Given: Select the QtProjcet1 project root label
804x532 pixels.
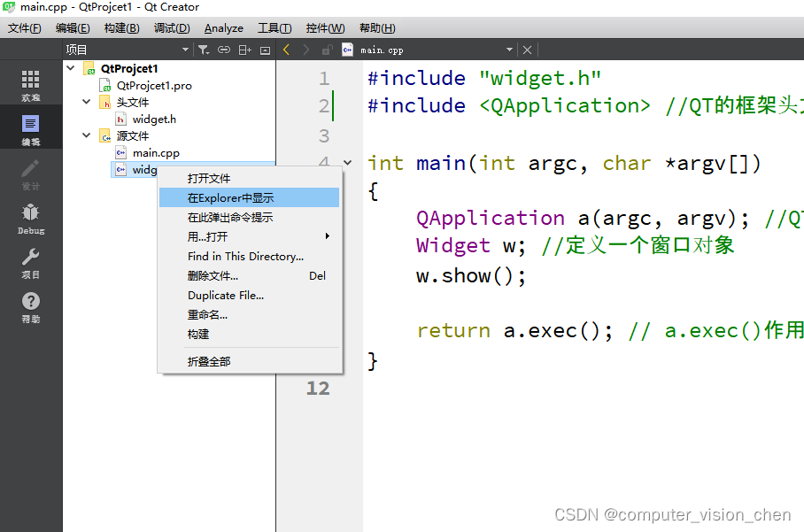Looking at the screenshot, I should (129, 69).
